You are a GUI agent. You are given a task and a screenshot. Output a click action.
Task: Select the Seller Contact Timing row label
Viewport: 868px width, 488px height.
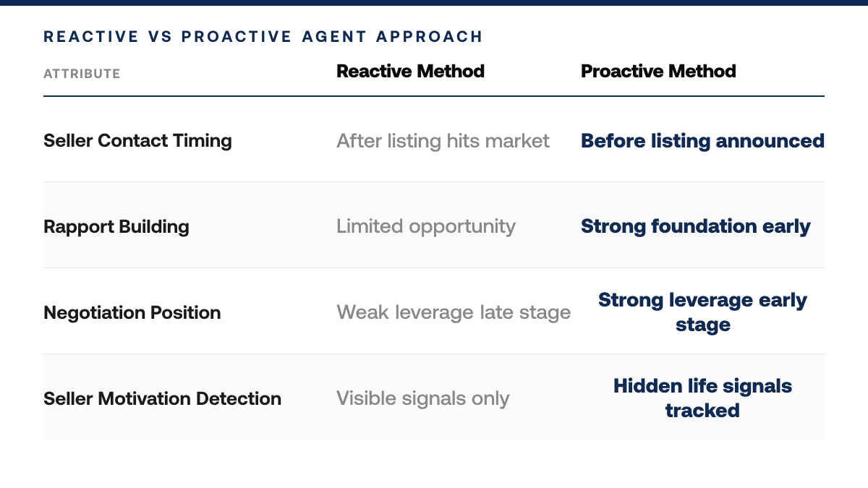(137, 140)
